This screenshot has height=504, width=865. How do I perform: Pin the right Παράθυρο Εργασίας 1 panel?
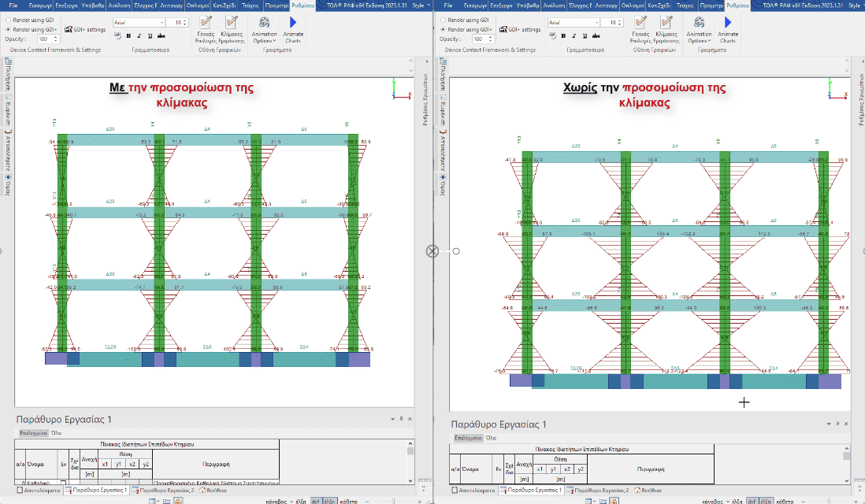[836, 424]
